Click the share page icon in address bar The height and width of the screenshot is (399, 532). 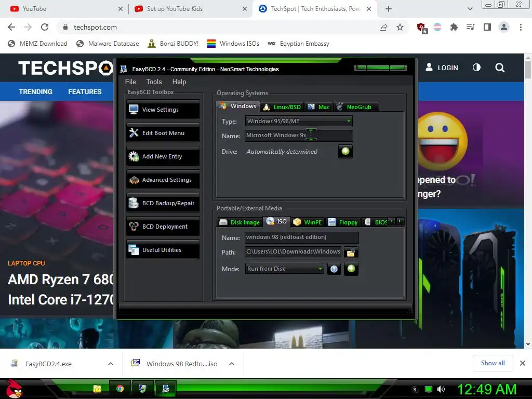(x=383, y=27)
